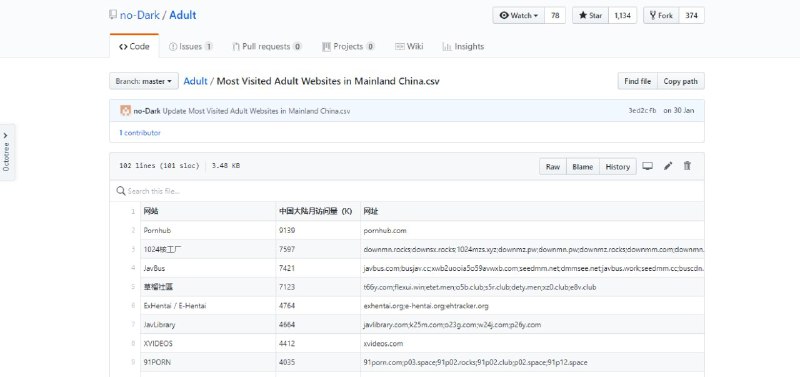Open the Projects tab
800x377 pixels.
pyautogui.click(x=348, y=46)
